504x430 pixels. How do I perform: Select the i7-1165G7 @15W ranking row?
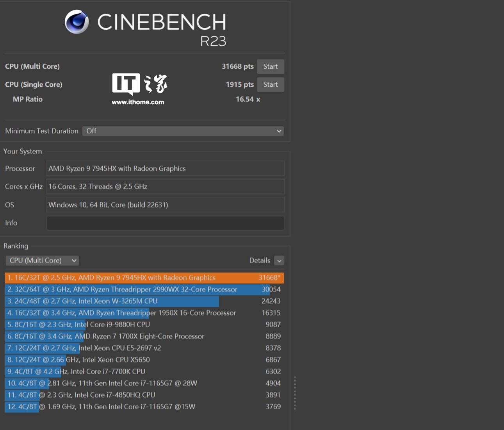144,407
